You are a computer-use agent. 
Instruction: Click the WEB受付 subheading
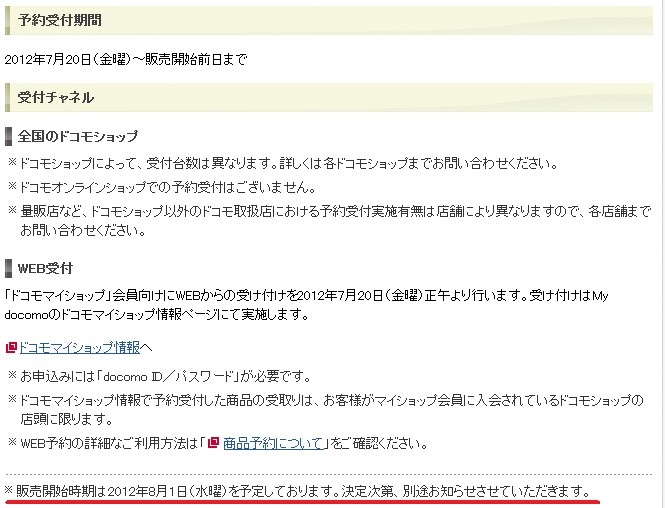coord(45,268)
